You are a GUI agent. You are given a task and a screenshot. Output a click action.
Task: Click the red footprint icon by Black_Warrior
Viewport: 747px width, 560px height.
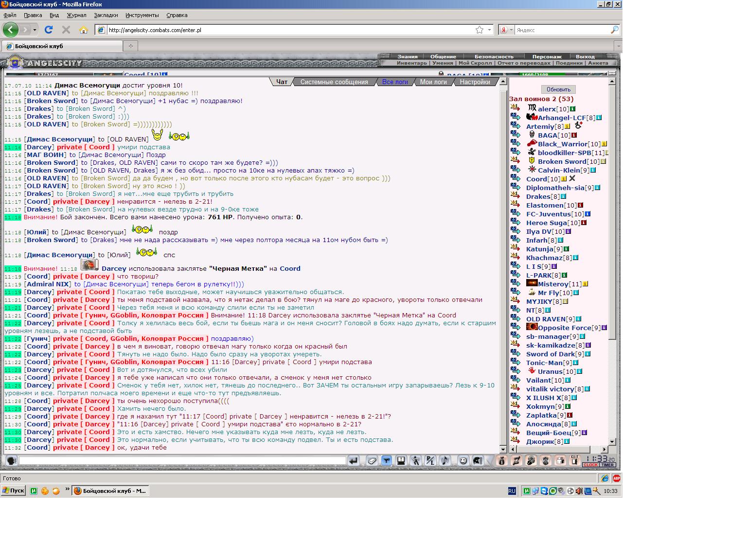pyautogui.click(x=532, y=143)
